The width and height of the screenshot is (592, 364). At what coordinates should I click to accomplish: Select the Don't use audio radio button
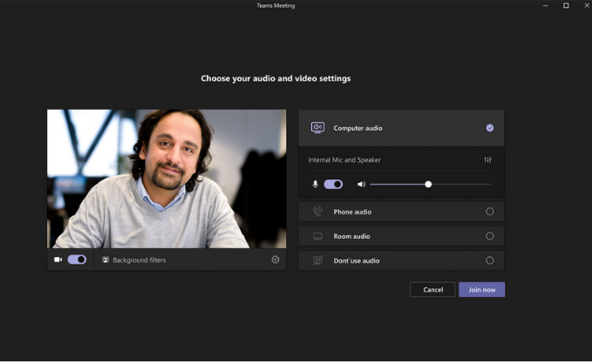pos(490,260)
